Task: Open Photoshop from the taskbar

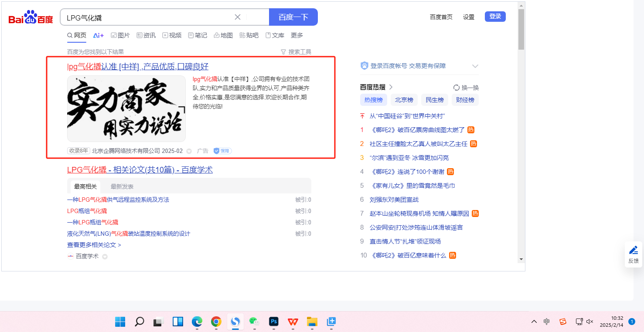Action: [x=274, y=322]
